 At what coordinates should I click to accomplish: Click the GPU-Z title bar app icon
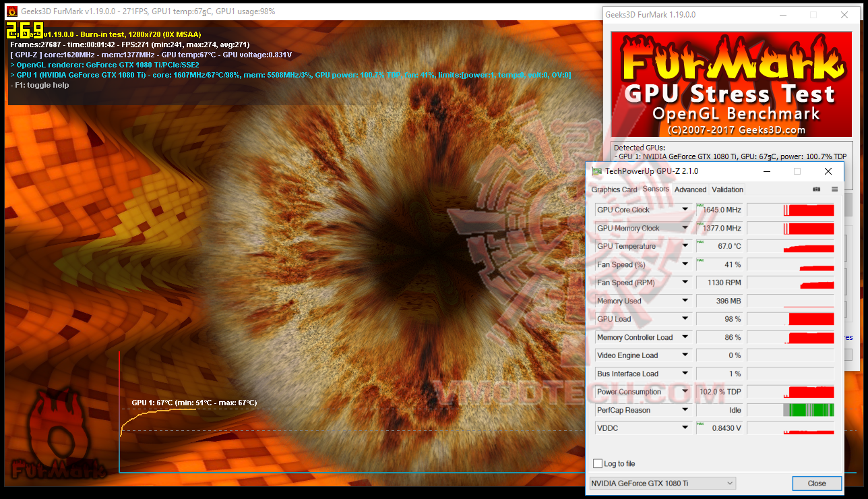[596, 171]
